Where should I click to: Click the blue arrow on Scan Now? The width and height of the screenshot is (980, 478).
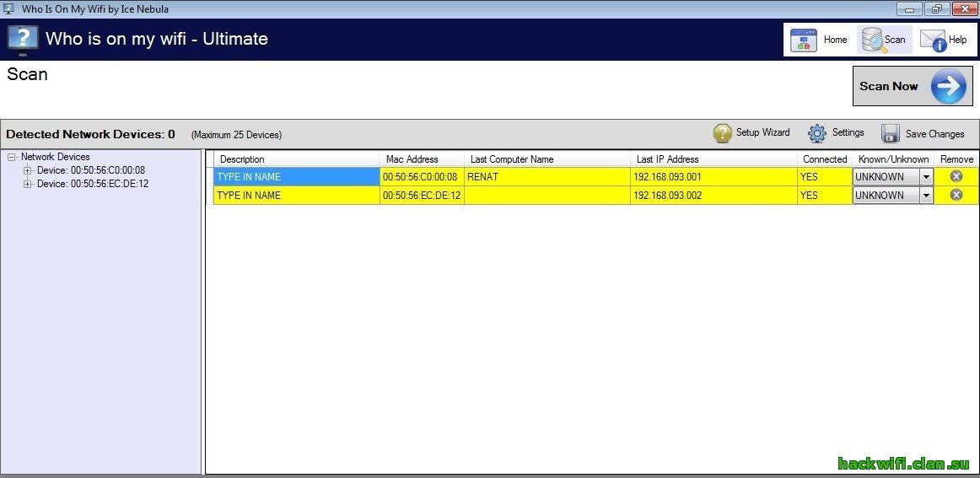click(948, 86)
